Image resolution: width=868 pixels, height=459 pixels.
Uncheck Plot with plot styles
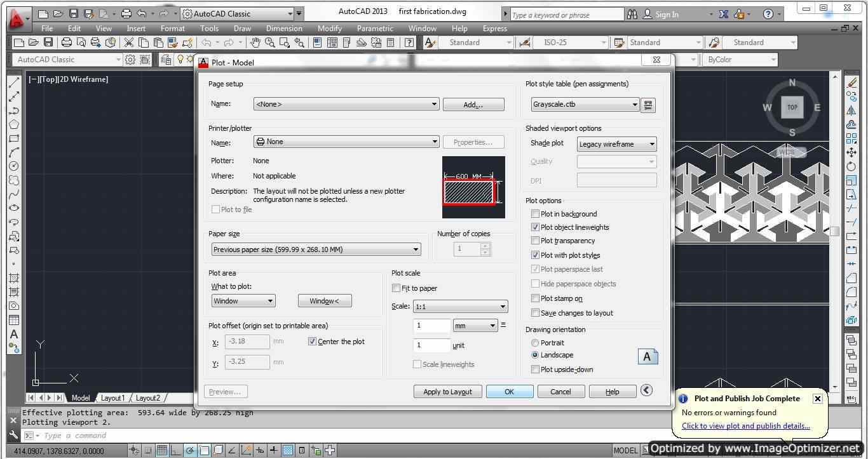tap(535, 255)
